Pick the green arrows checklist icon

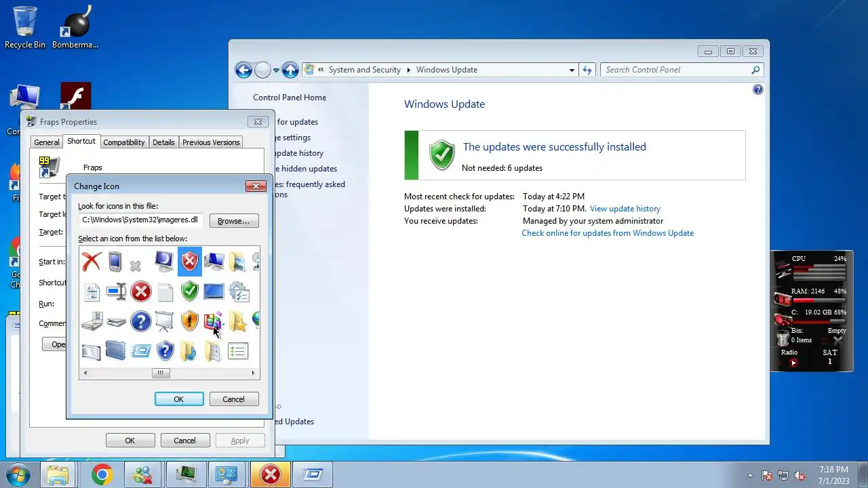coord(238,350)
